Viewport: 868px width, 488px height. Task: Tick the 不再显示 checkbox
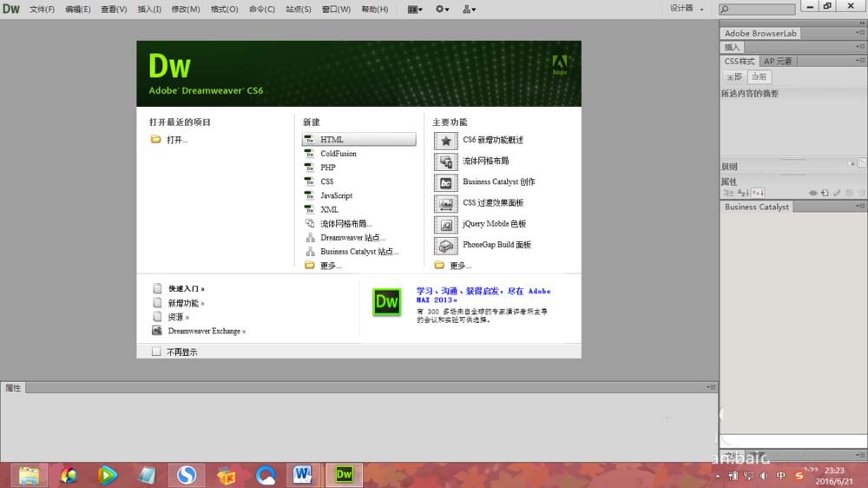point(156,352)
